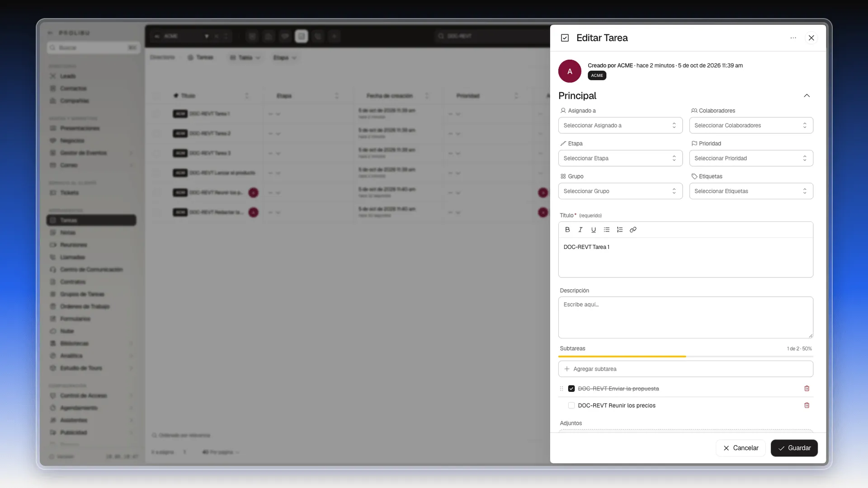Screen dimensions: 868x488
Task: Delete the Reunir los precios subtask
Action: tap(807, 405)
